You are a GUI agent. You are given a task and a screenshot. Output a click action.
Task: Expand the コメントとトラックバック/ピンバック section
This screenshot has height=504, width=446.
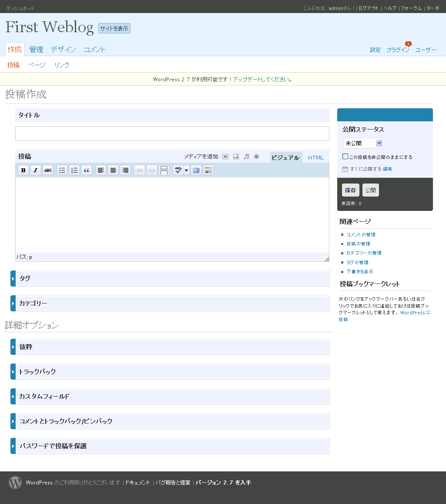click(x=170, y=421)
